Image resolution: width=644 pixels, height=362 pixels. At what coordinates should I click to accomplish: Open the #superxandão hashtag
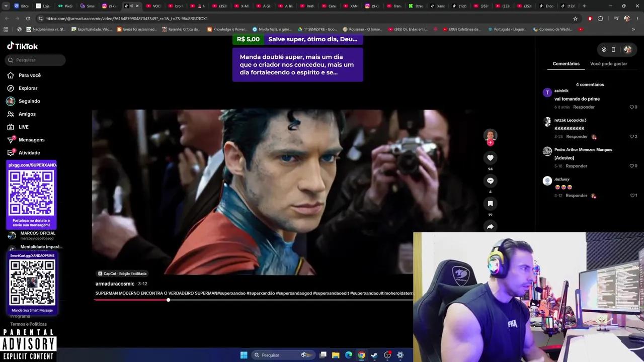(x=260, y=293)
